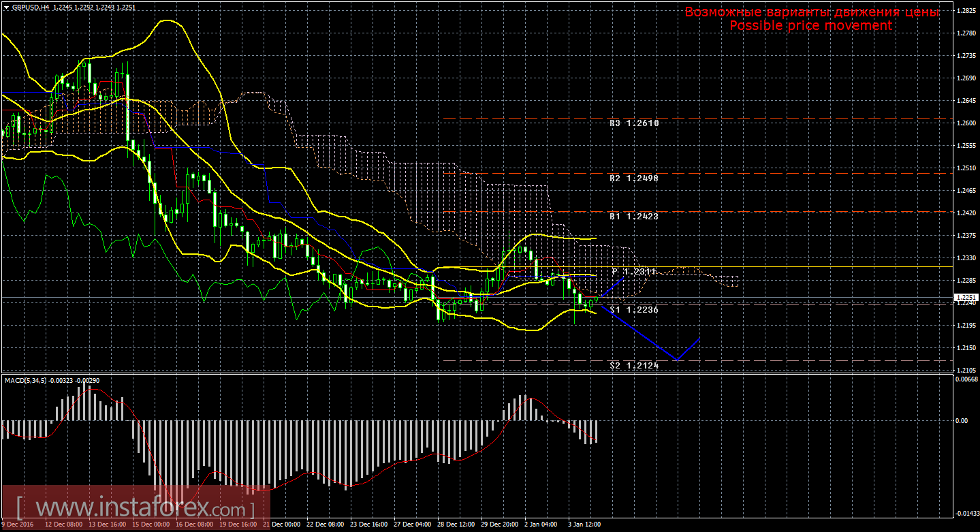Image resolution: width=980 pixels, height=532 pixels.
Task: Click the P 1.2311 pivot label
Action: pyautogui.click(x=633, y=271)
